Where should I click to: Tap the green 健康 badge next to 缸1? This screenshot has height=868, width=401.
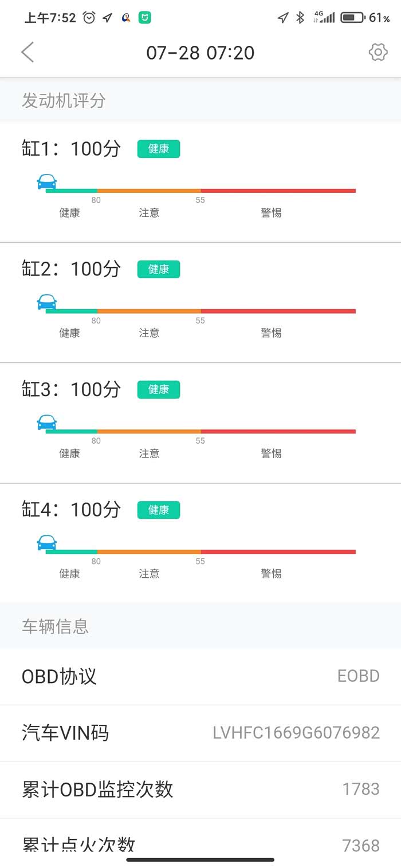tap(159, 149)
